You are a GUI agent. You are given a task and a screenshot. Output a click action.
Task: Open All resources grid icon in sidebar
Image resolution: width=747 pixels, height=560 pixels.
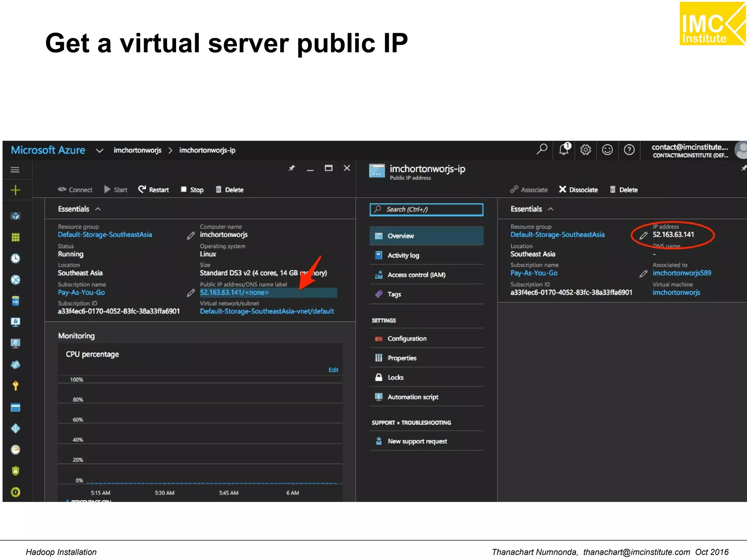click(x=15, y=237)
